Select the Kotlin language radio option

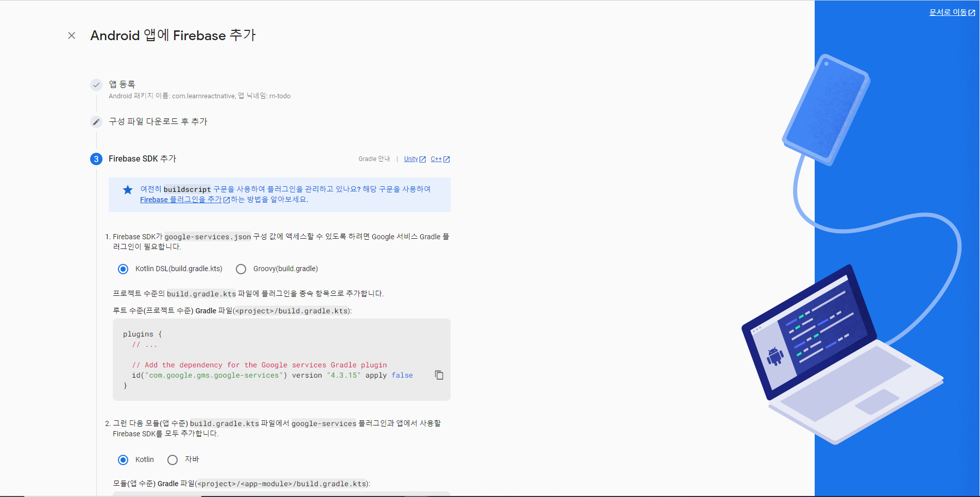pyautogui.click(x=123, y=460)
